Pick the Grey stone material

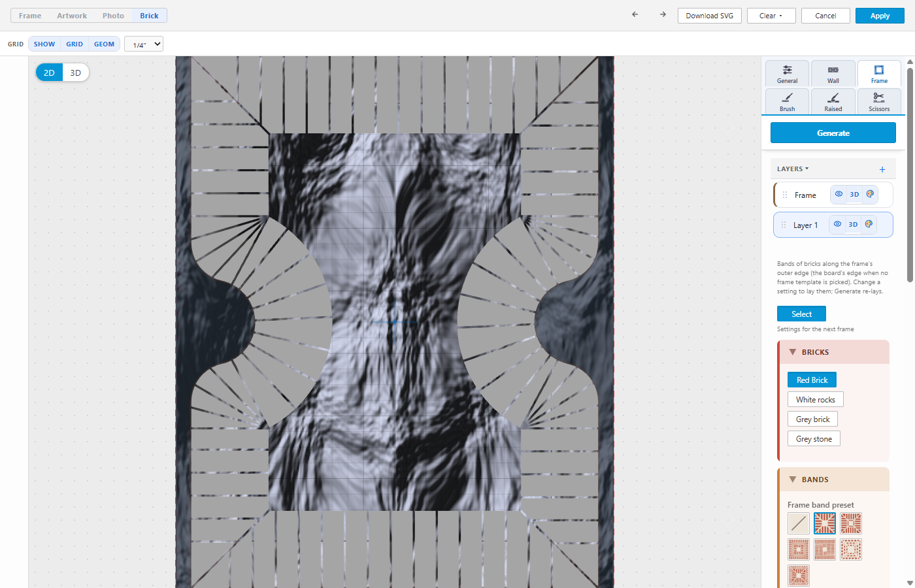coord(814,438)
